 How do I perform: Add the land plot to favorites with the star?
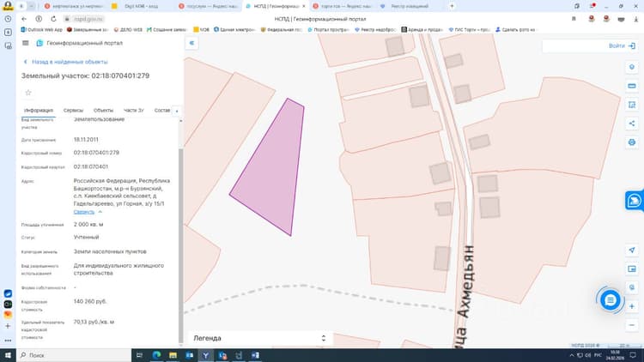coord(28,93)
